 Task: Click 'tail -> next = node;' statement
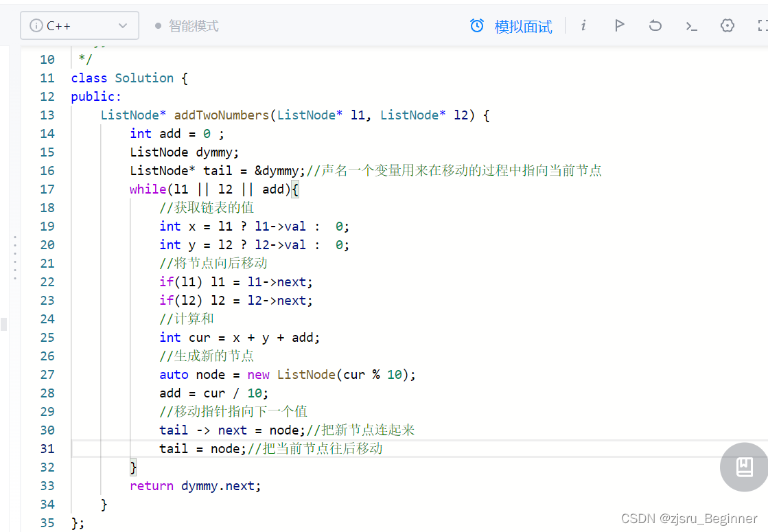232,430
